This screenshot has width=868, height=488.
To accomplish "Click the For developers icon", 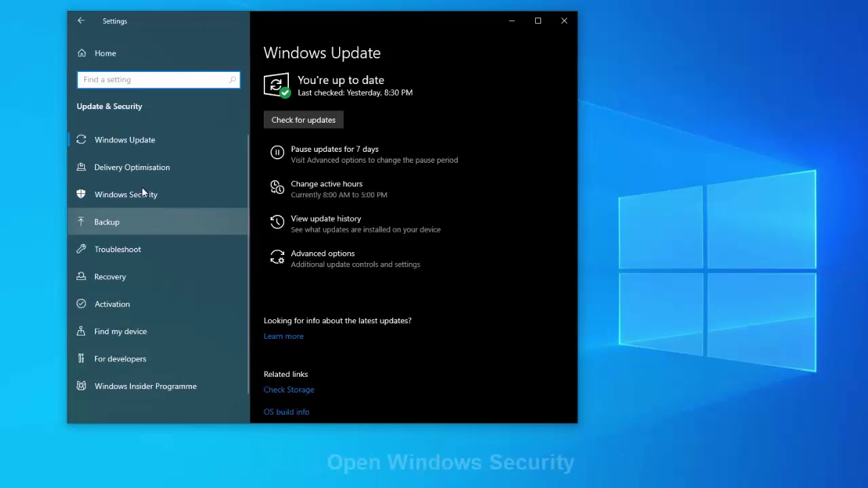I will [x=81, y=359].
